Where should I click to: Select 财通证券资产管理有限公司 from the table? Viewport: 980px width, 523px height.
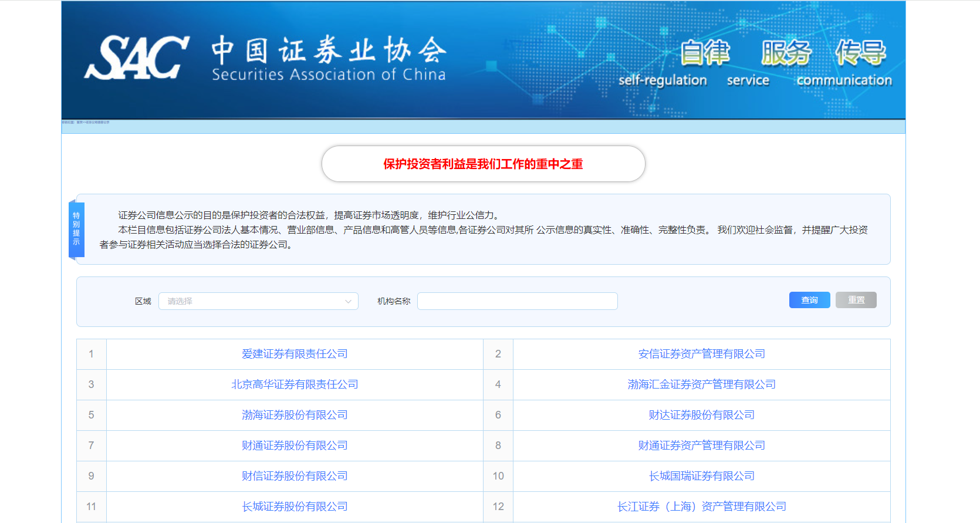[701, 446]
